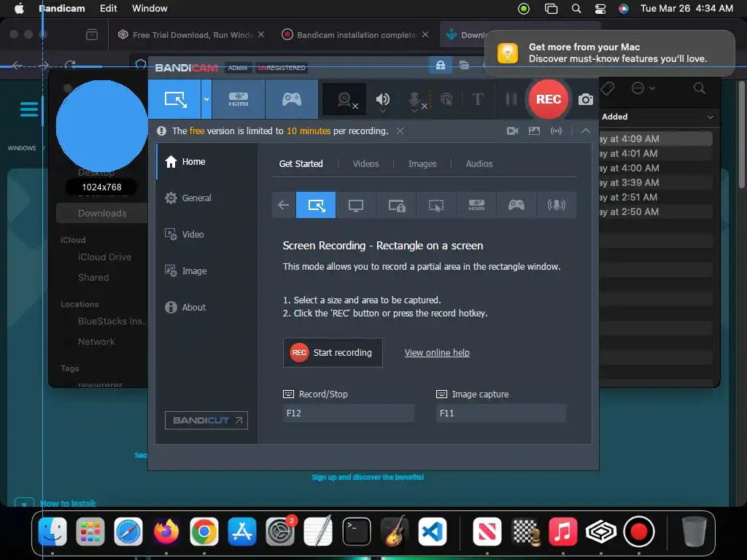The image size is (747, 560).
Task: Click the website hamburger menu icon
Action: tap(29, 109)
